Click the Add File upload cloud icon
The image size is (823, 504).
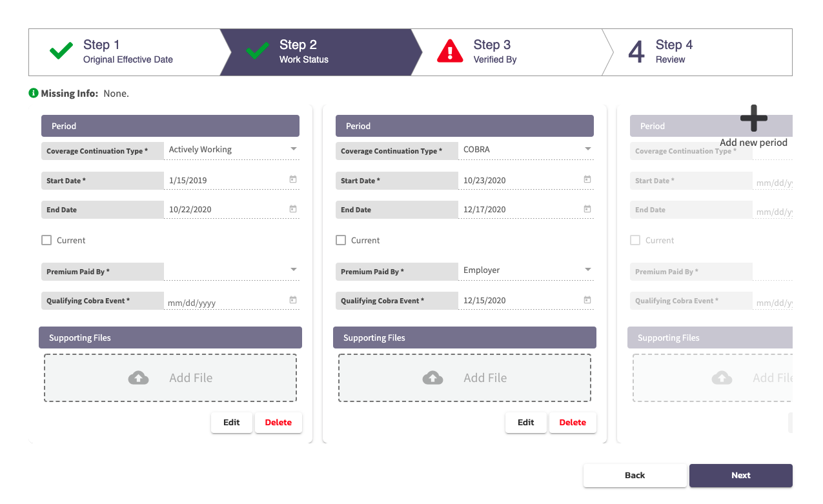click(x=138, y=377)
